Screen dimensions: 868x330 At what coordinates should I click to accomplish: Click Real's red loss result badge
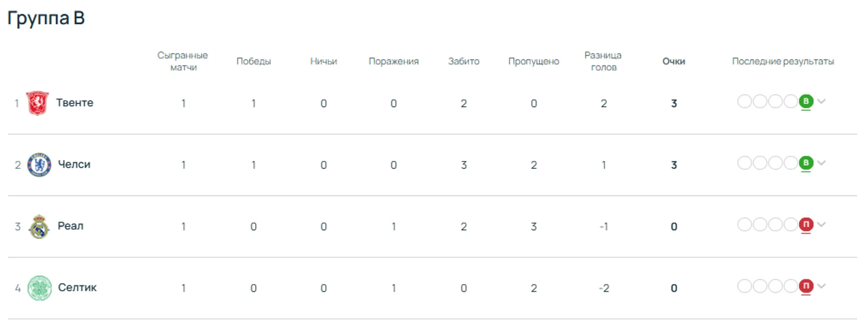coord(806,225)
